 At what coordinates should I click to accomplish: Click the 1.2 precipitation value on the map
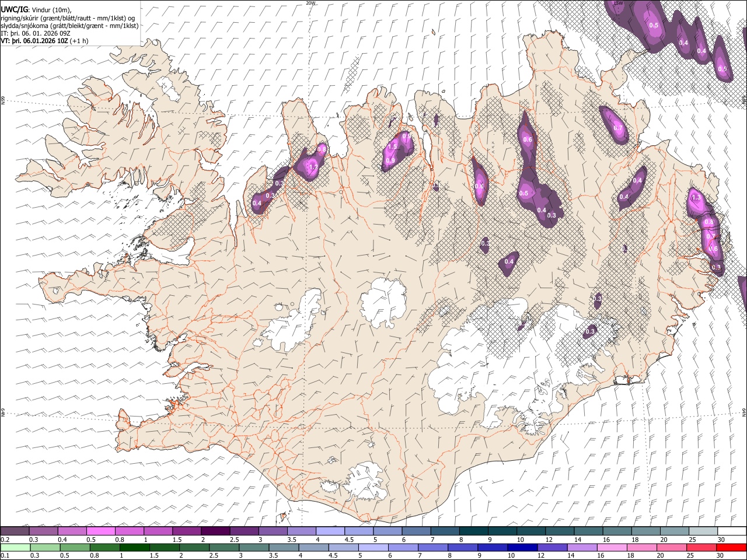tap(313, 167)
